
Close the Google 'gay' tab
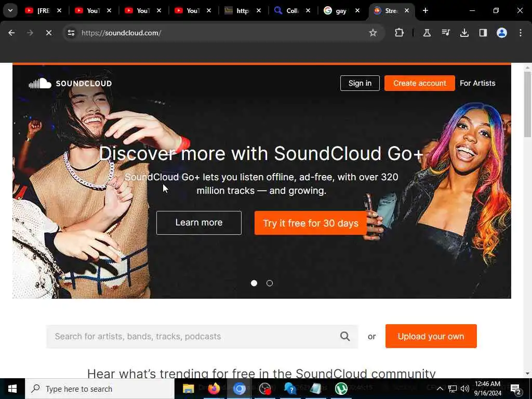tap(357, 10)
